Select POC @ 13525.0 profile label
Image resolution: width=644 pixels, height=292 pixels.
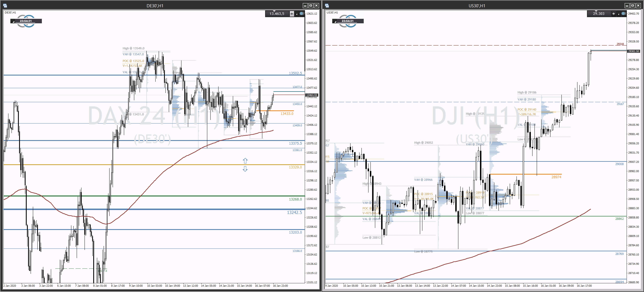[x=133, y=61]
